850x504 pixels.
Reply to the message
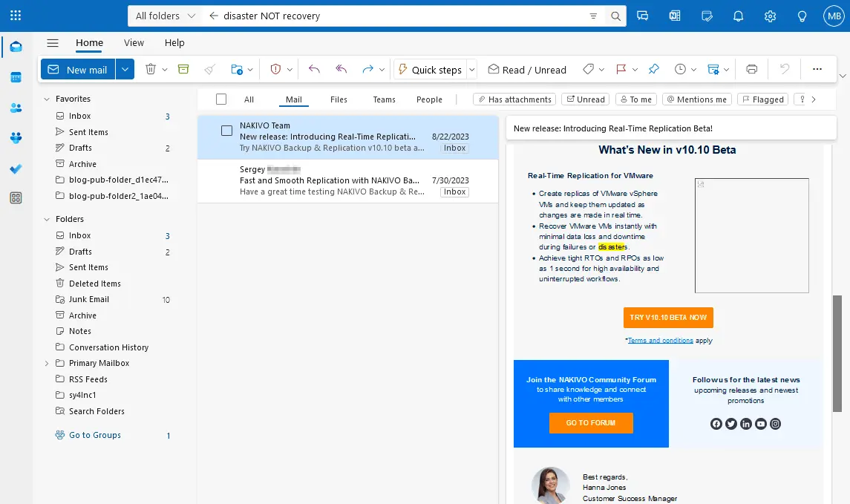pyautogui.click(x=314, y=69)
